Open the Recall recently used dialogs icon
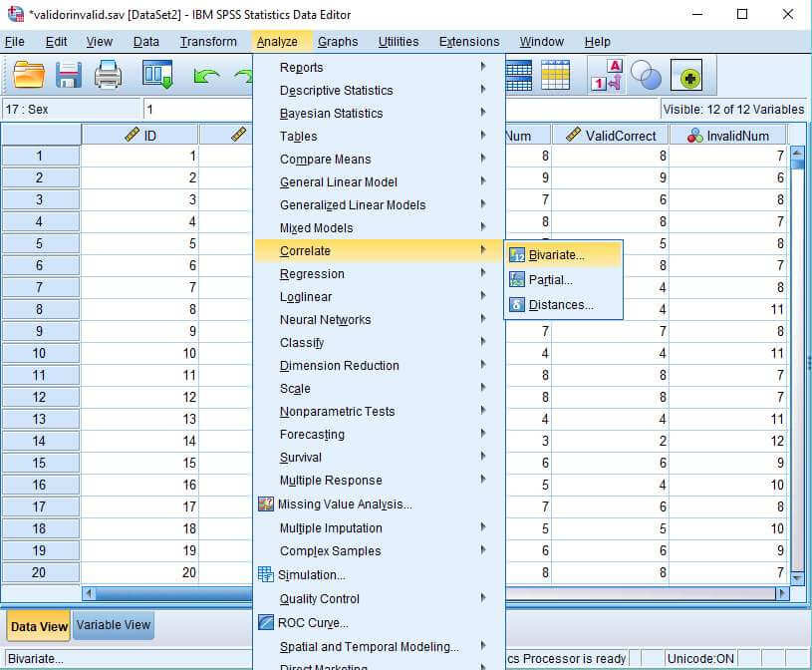The image size is (812, 670). coord(156,75)
